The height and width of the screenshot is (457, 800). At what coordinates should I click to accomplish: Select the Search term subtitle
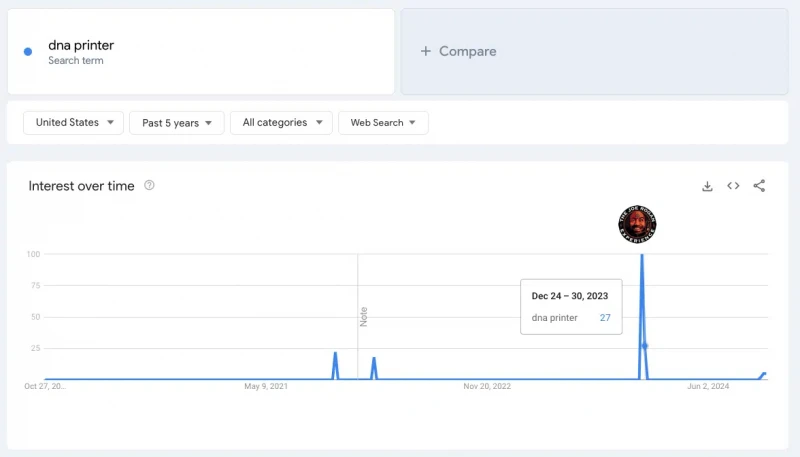click(x=76, y=61)
